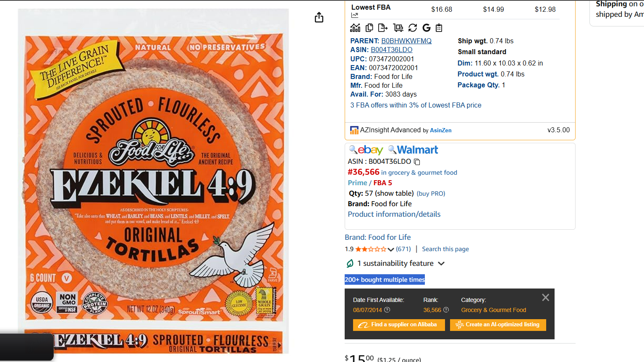Click the export file icon
Image resolution: width=644 pixels, height=362 pixels.
click(x=383, y=28)
